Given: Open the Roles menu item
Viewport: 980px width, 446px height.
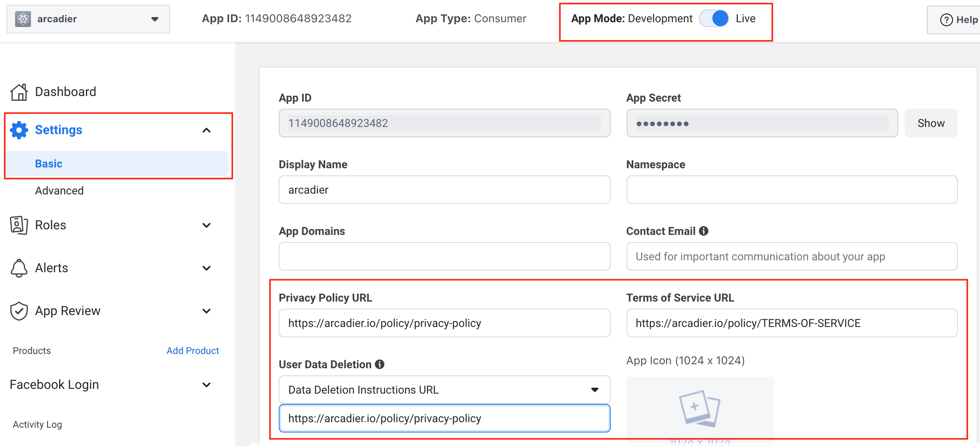Looking at the screenshot, I should [x=50, y=225].
